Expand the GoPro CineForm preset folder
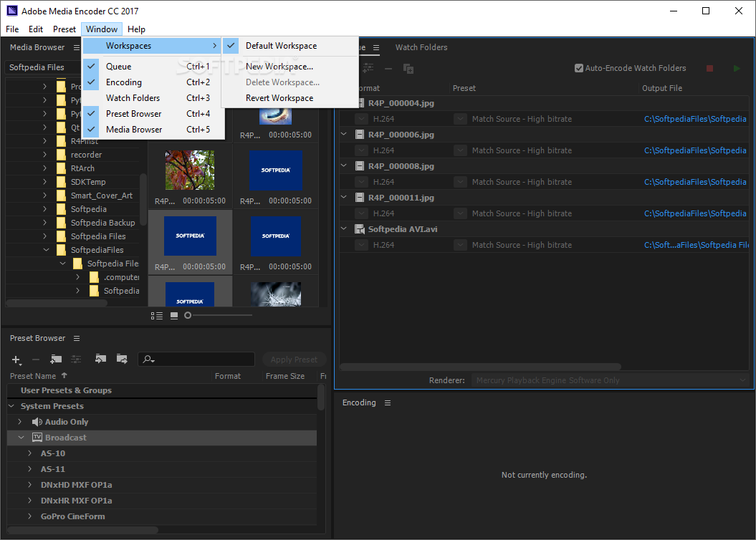The height and width of the screenshot is (540, 756). 30,516
